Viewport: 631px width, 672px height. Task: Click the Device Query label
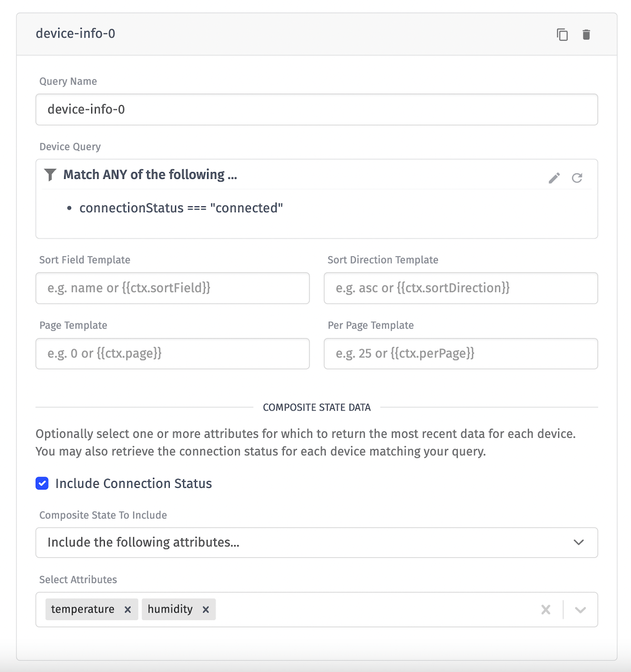point(70,147)
